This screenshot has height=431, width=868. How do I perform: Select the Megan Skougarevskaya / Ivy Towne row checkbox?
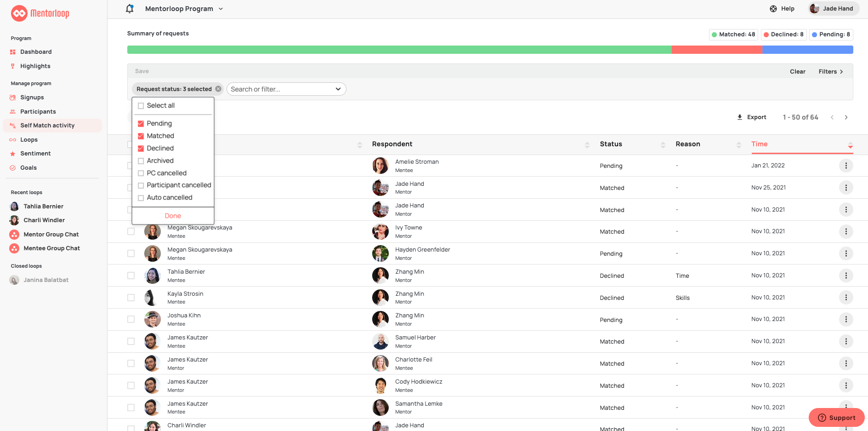pos(131,231)
